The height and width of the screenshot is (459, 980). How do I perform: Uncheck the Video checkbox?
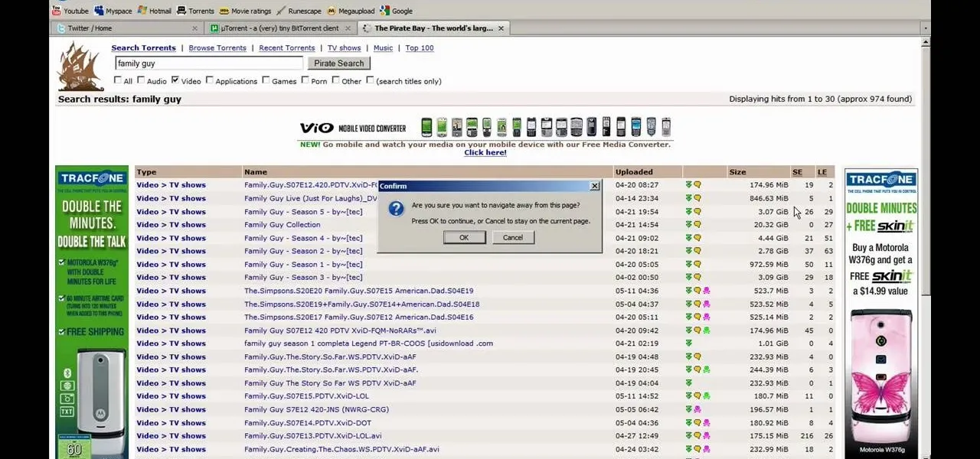[x=175, y=80]
